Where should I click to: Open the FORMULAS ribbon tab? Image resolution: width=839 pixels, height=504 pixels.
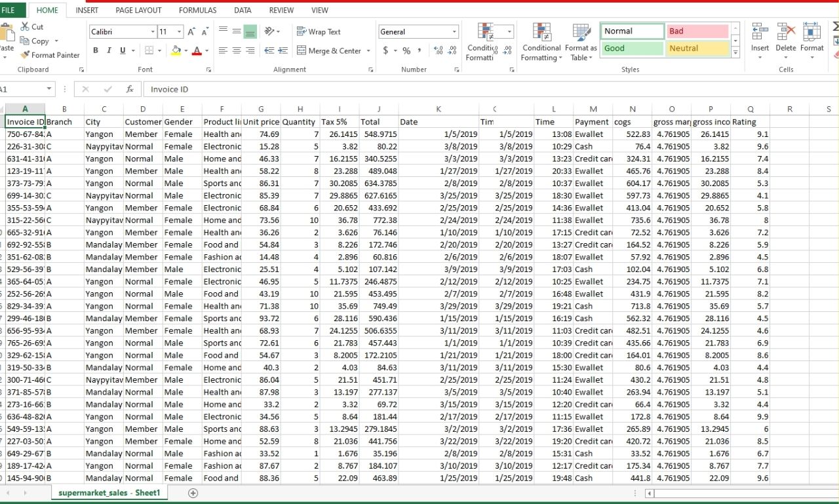tap(197, 10)
